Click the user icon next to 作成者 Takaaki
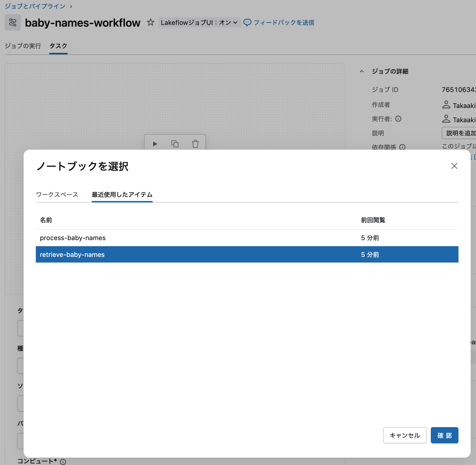Screen dimensions: 476x465 446,105
